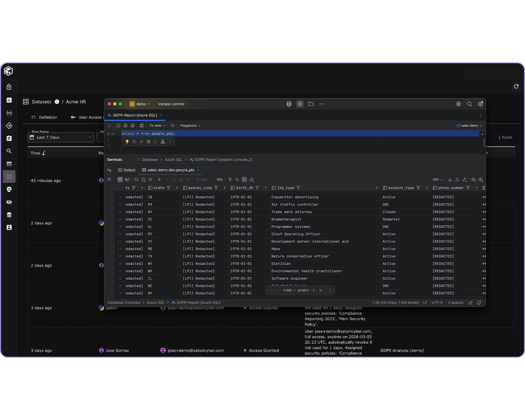Toggle the read-only lock in status bar

470,303
